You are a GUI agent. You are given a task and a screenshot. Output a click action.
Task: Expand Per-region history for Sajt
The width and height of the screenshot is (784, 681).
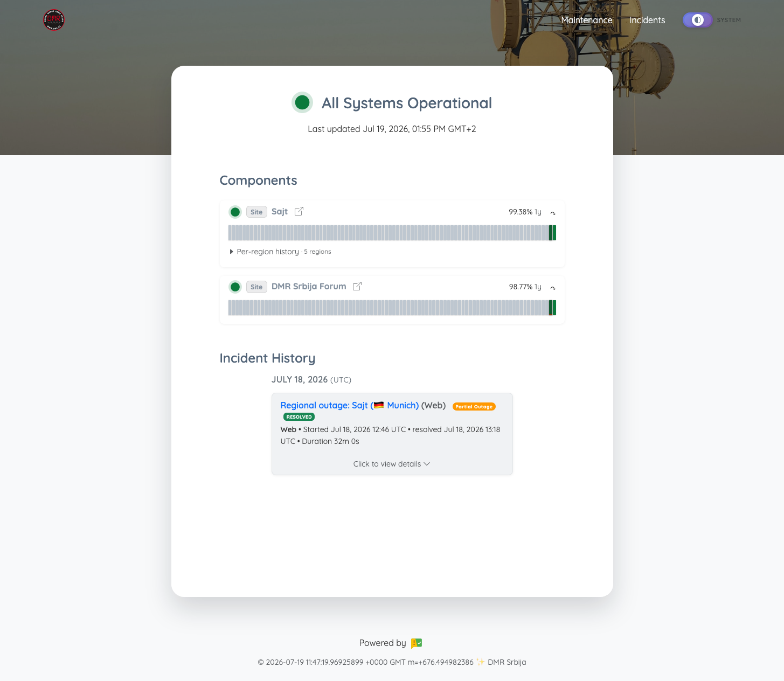pyautogui.click(x=280, y=252)
